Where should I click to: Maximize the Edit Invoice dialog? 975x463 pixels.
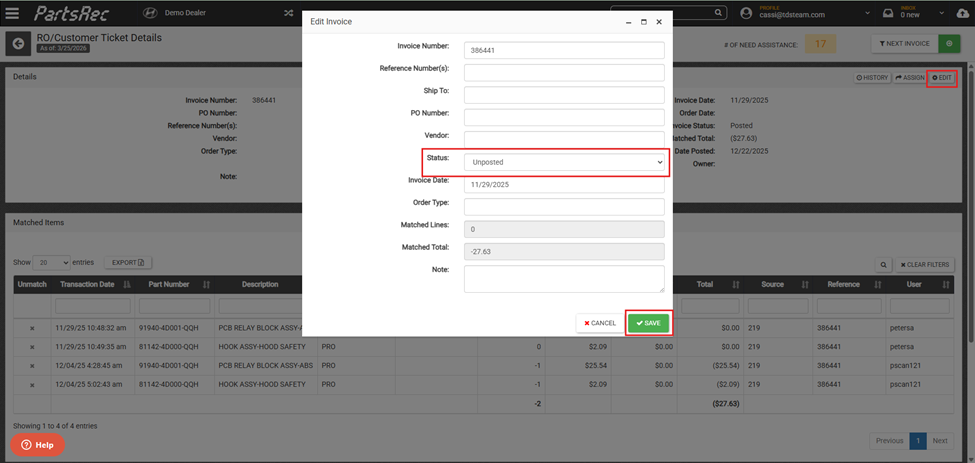644,22
